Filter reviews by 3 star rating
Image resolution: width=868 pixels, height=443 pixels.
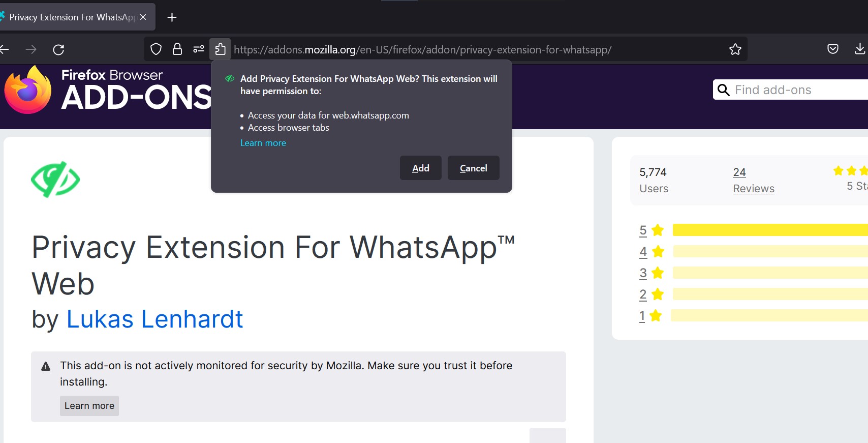[652, 273]
